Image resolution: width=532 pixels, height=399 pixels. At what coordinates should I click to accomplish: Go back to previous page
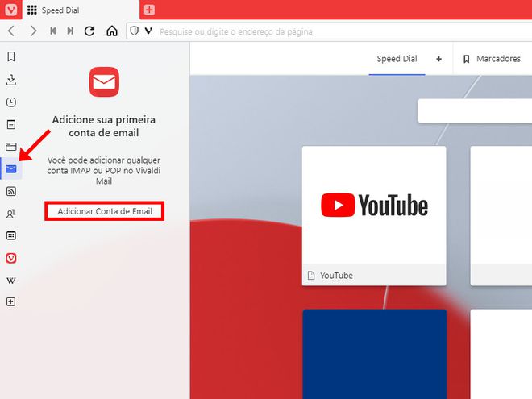click(11, 31)
